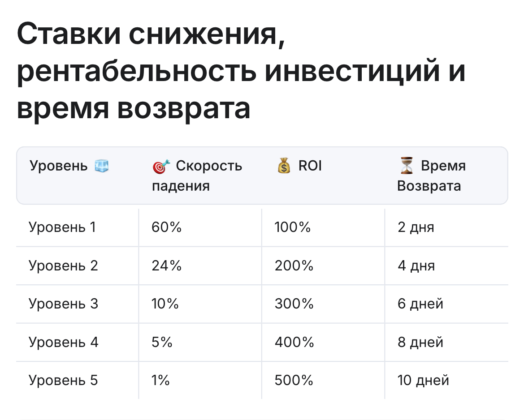Select the Уровень 2 row label

click(x=63, y=266)
